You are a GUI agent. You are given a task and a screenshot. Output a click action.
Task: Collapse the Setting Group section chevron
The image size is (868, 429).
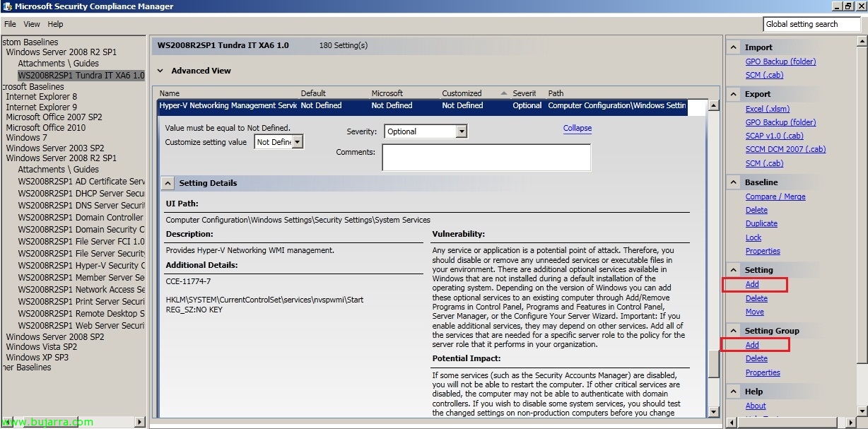(733, 331)
